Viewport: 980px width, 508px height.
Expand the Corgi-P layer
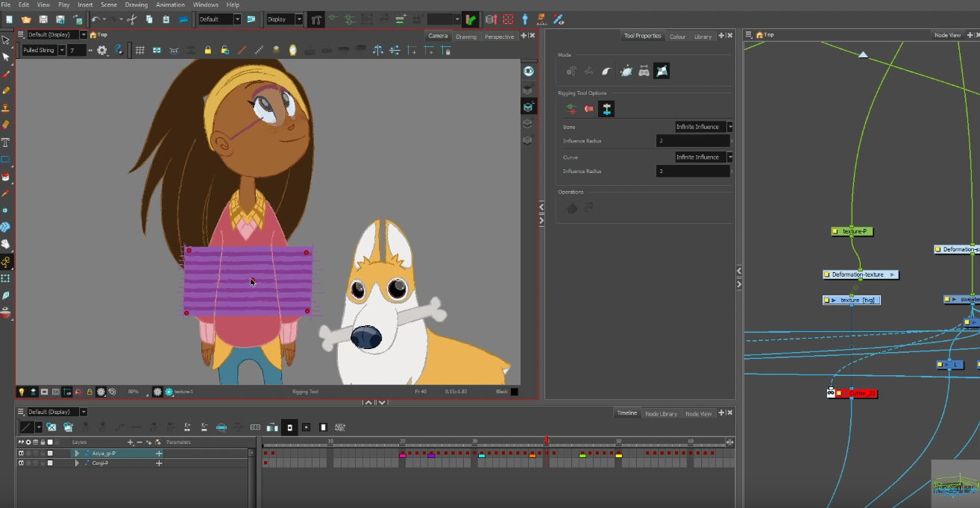pos(77,463)
